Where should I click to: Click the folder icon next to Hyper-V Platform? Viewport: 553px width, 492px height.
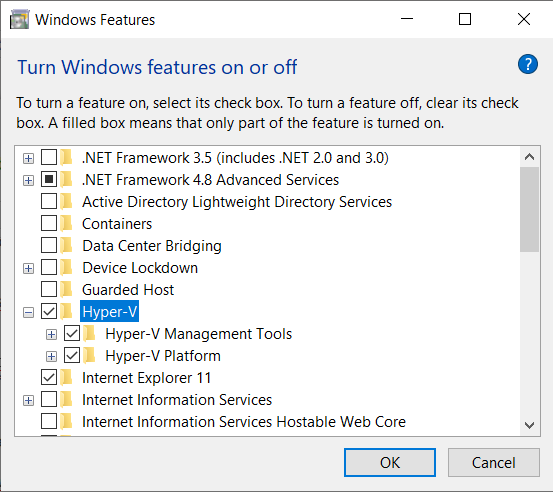click(x=89, y=356)
